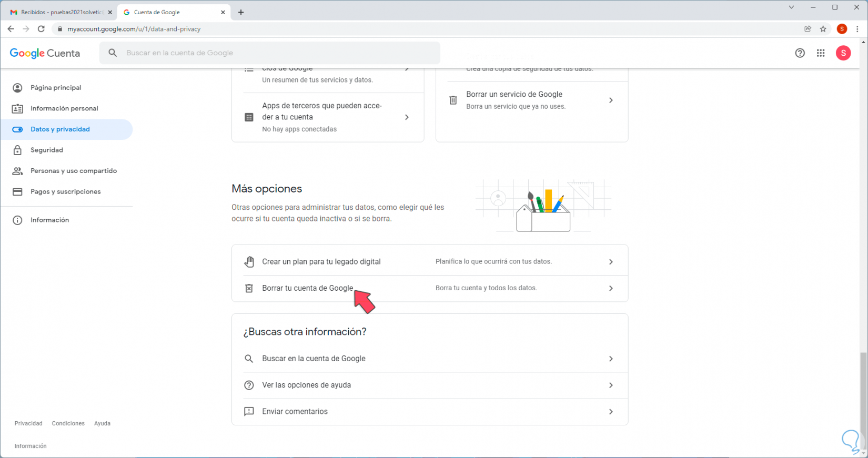Go to Información personal section
Viewport: 868px width, 458px height.
tap(64, 108)
